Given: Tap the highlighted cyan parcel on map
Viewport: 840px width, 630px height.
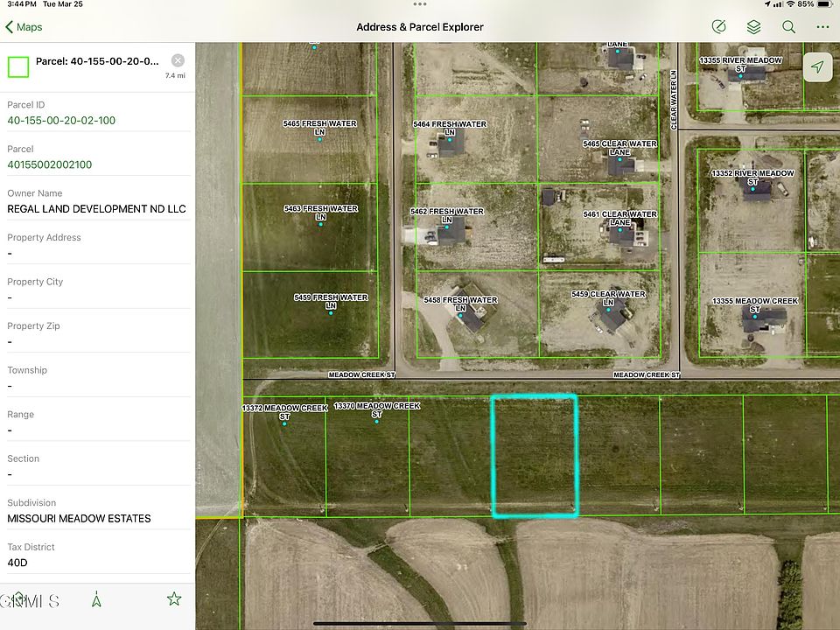Looking at the screenshot, I should click(x=535, y=457).
